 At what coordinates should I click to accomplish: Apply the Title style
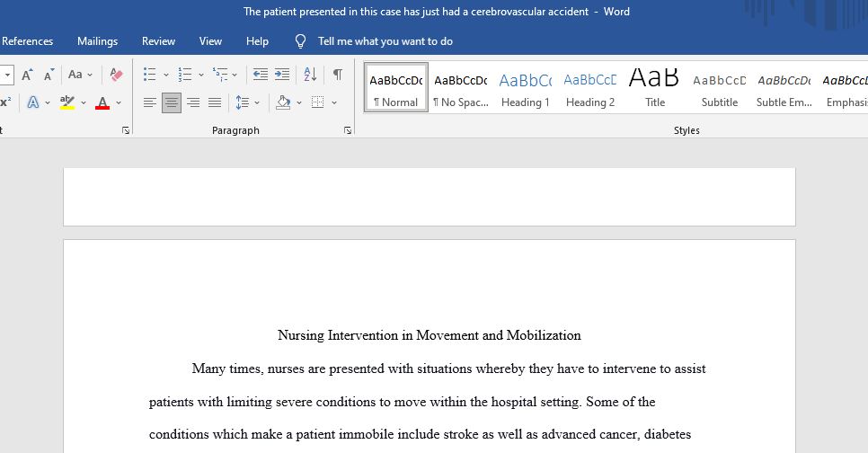[655, 87]
